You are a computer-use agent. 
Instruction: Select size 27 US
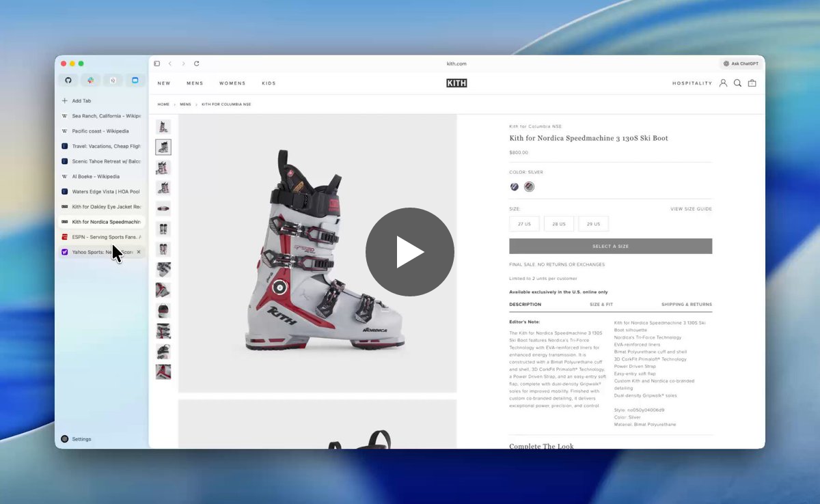pos(524,224)
